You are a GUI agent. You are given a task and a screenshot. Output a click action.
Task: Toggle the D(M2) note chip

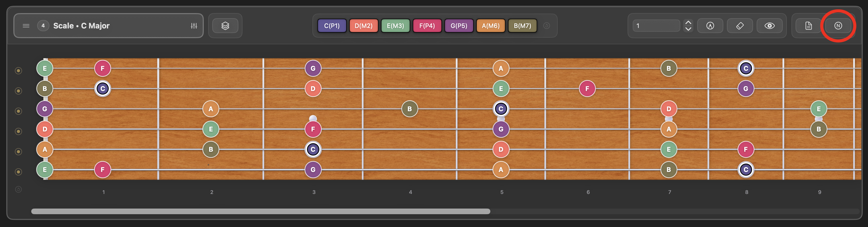tap(364, 26)
